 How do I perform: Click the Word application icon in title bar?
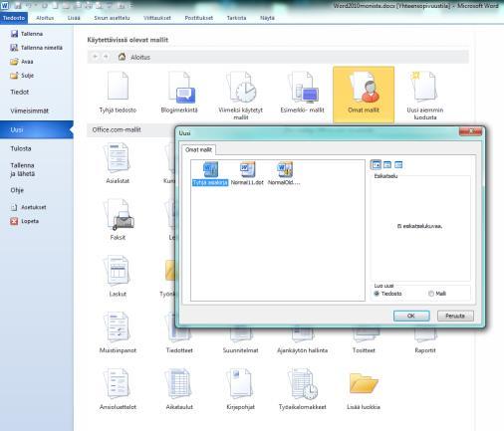coord(5,5)
